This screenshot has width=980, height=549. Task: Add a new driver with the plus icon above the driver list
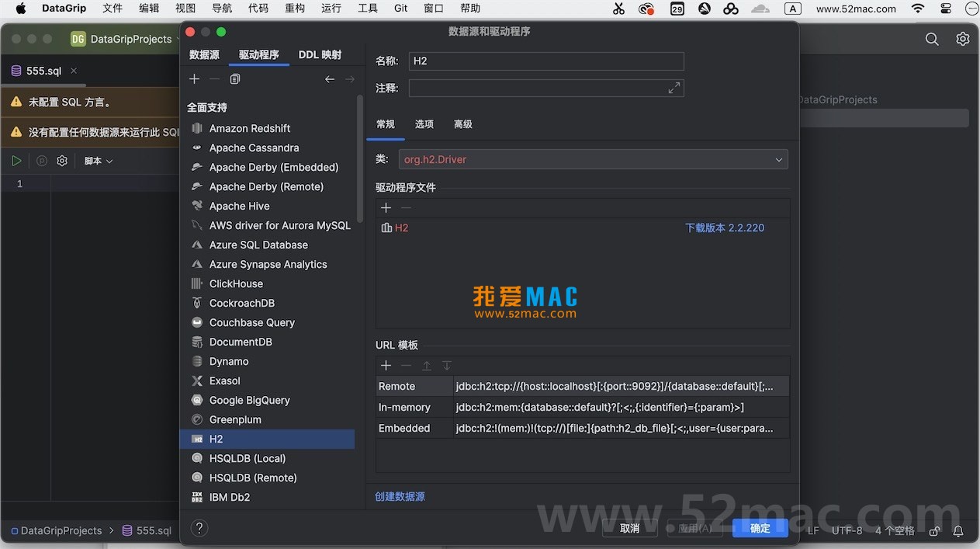(x=194, y=79)
